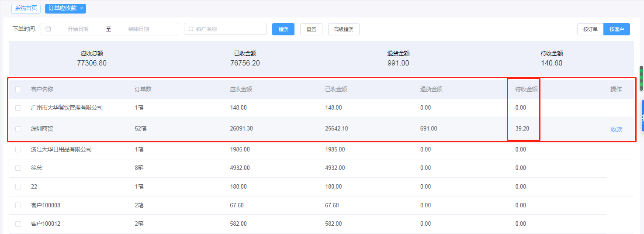Close the 订单应收款 tab

81,8
